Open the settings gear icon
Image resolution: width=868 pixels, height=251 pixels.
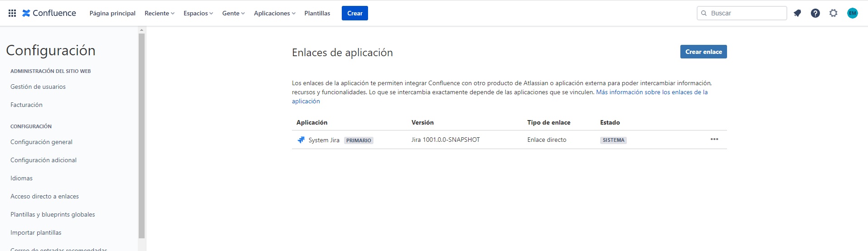click(834, 13)
